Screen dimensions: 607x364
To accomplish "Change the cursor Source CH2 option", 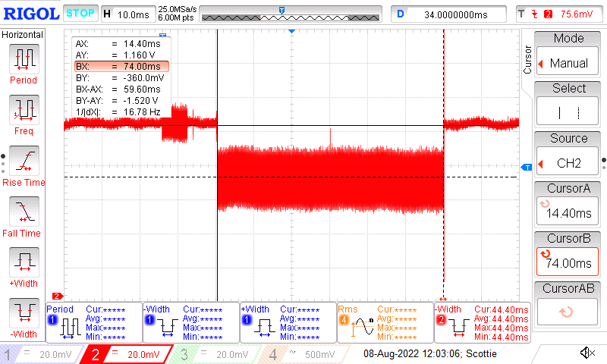I will pos(568,163).
